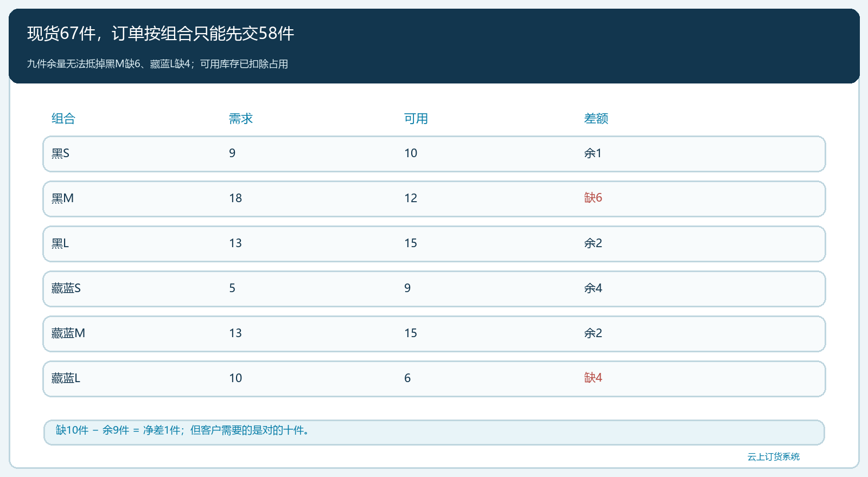
Task: Click the 组合 column header
Action: (x=63, y=119)
